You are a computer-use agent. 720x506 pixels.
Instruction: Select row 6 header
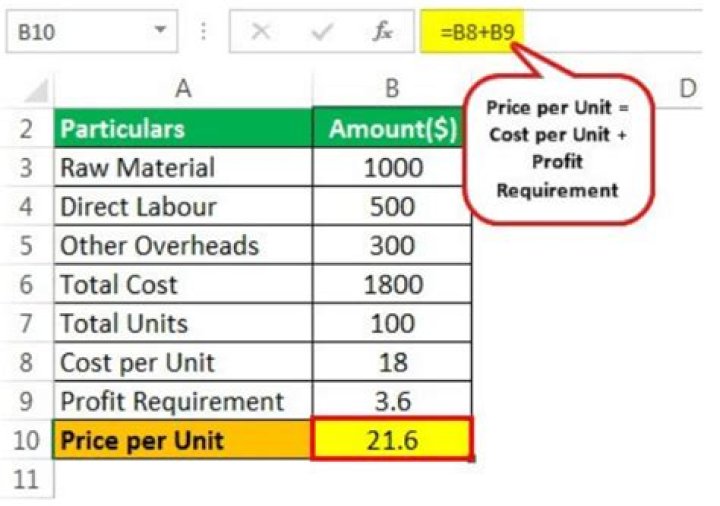pyautogui.click(x=26, y=284)
